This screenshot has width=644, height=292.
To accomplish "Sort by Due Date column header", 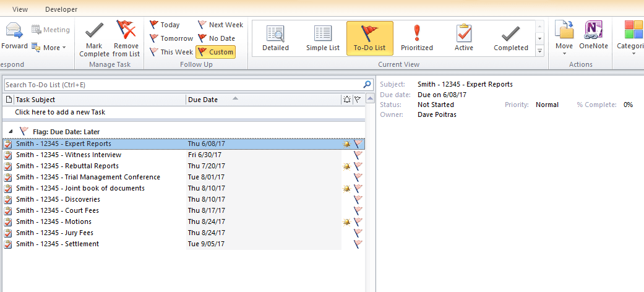I will click(263, 100).
